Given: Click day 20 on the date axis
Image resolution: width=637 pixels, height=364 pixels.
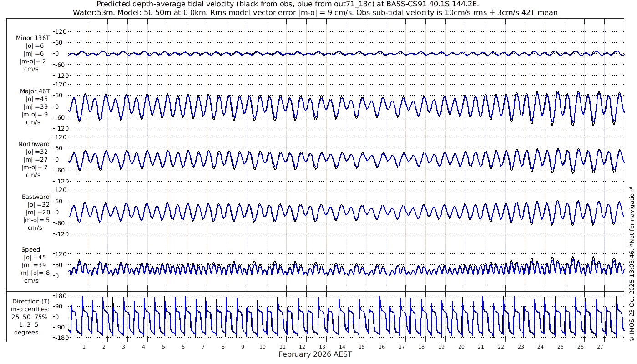Looking at the screenshot, I should (461, 347).
